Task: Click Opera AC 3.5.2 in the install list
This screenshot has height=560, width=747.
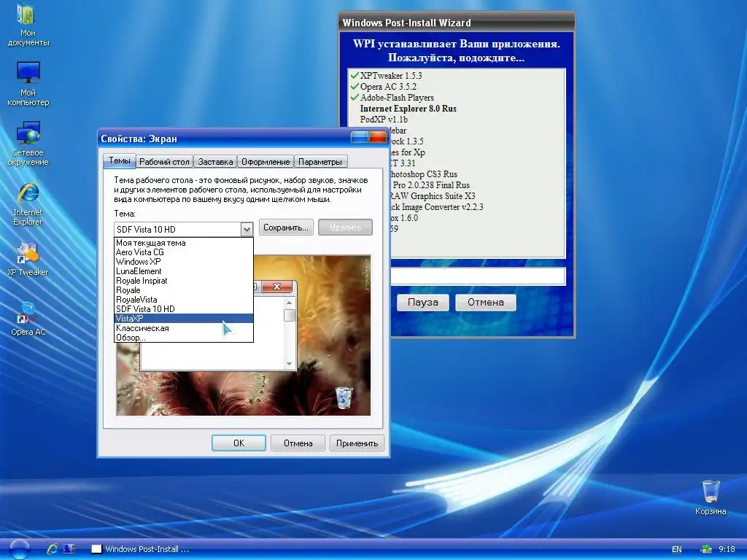Action: (x=388, y=87)
